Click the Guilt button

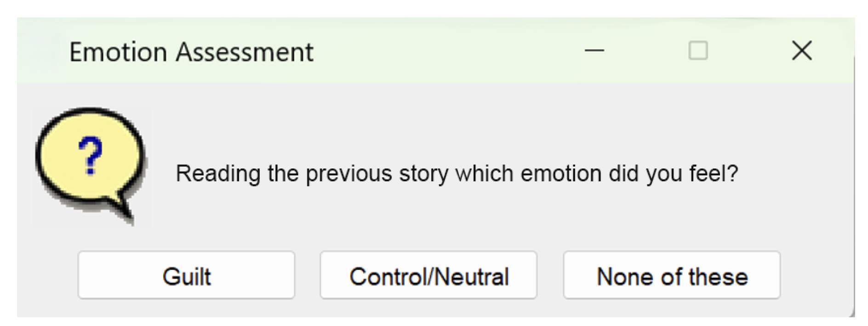point(186,275)
